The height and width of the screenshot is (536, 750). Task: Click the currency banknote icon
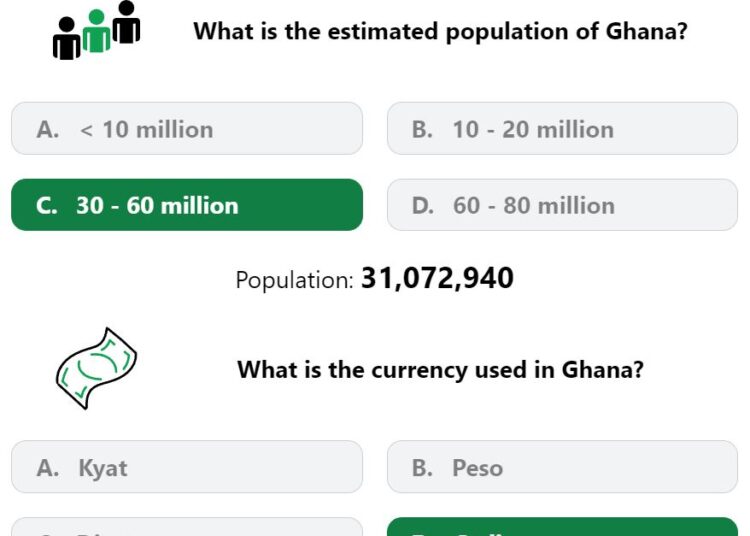pyautogui.click(x=96, y=368)
